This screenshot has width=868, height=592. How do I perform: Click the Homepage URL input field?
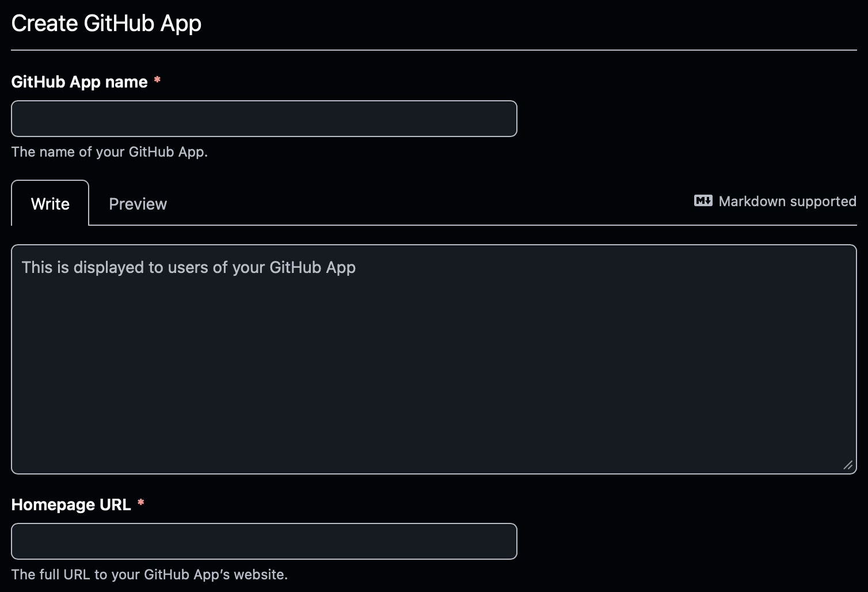click(x=264, y=541)
